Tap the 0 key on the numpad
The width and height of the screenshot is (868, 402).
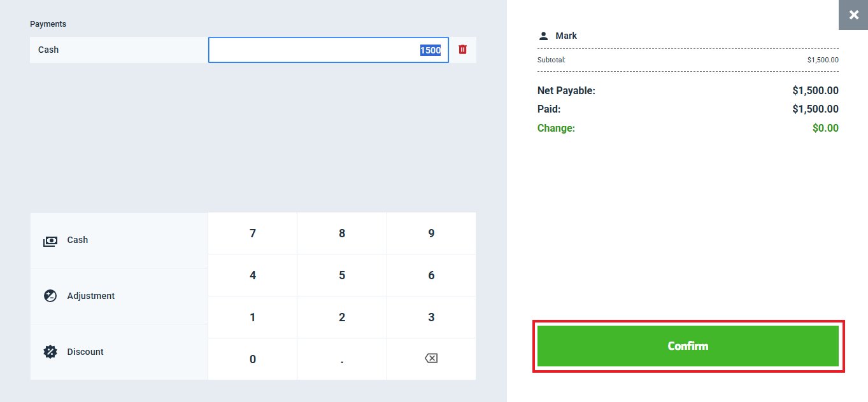253,359
